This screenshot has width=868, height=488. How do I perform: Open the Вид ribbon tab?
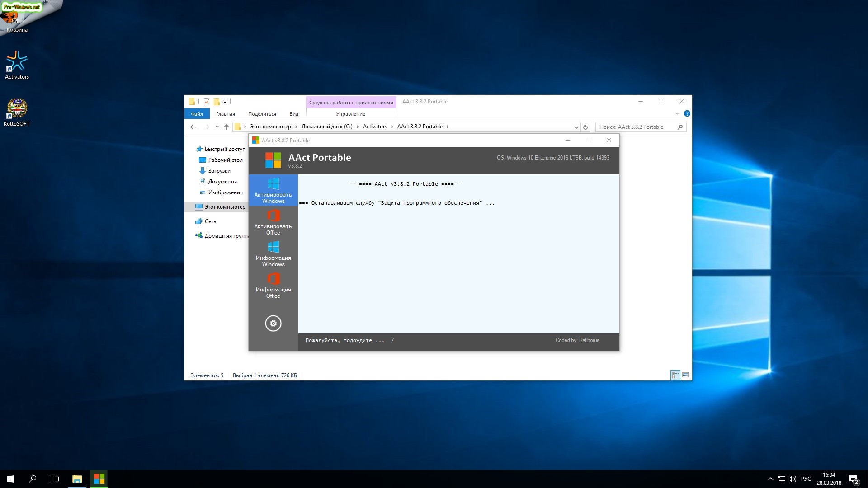pyautogui.click(x=294, y=114)
